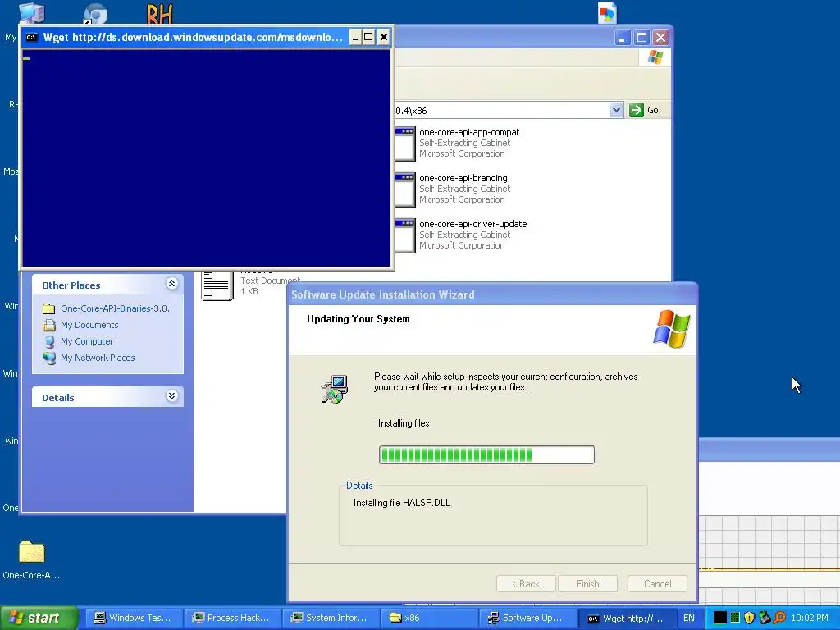Click the disabled Back button in wizard

[526, 584]
